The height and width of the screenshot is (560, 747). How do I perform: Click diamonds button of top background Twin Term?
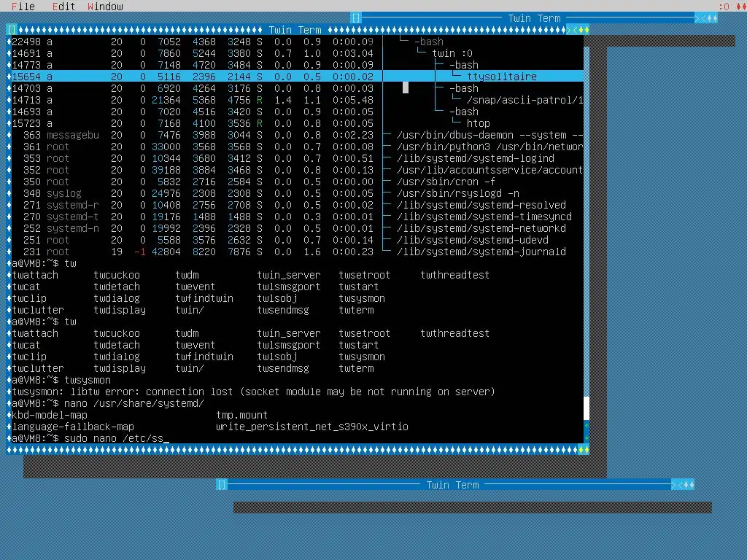coord(712,18)
